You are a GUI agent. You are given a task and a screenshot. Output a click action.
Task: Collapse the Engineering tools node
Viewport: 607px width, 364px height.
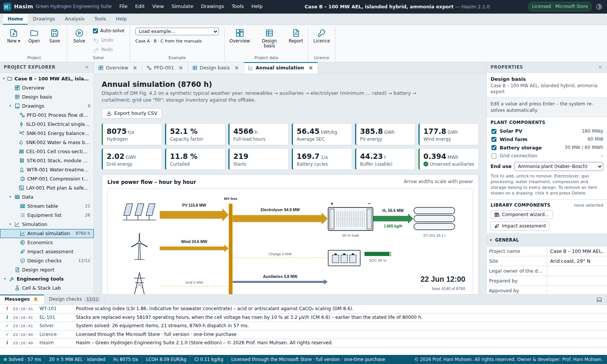pos(5,279)
